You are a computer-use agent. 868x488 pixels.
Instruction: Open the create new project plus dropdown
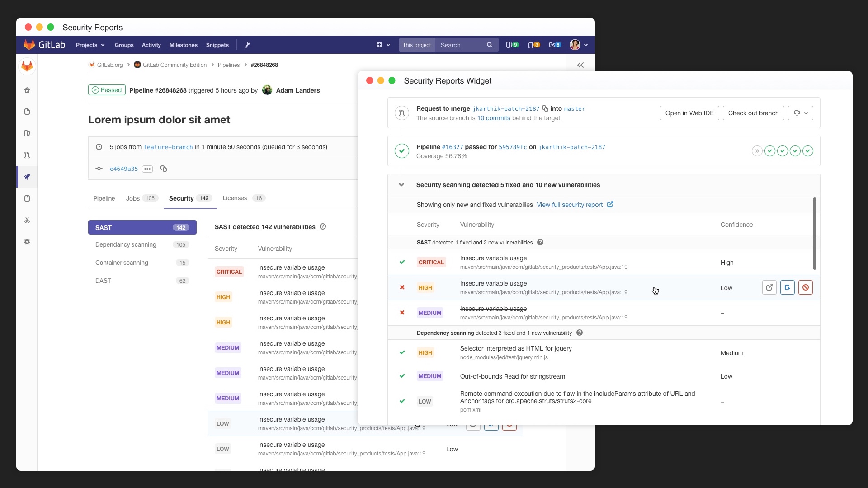[383, 45]
